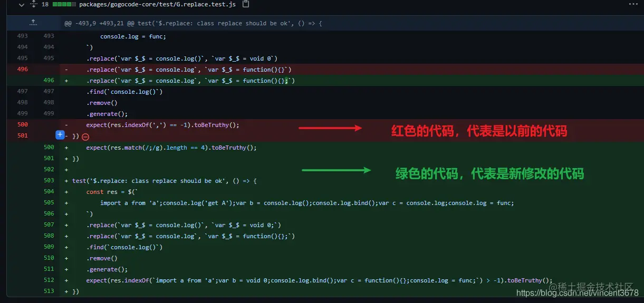
Task: Click the 'void 0`)' replace code on line 495
Action: [x=182, y=58]
